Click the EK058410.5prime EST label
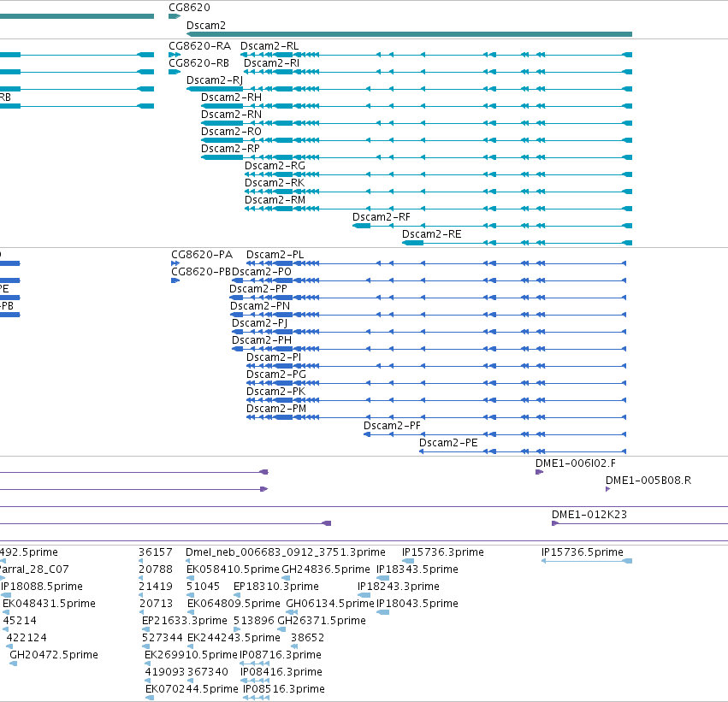The image size is (728, 702). (x=233, y=569)
